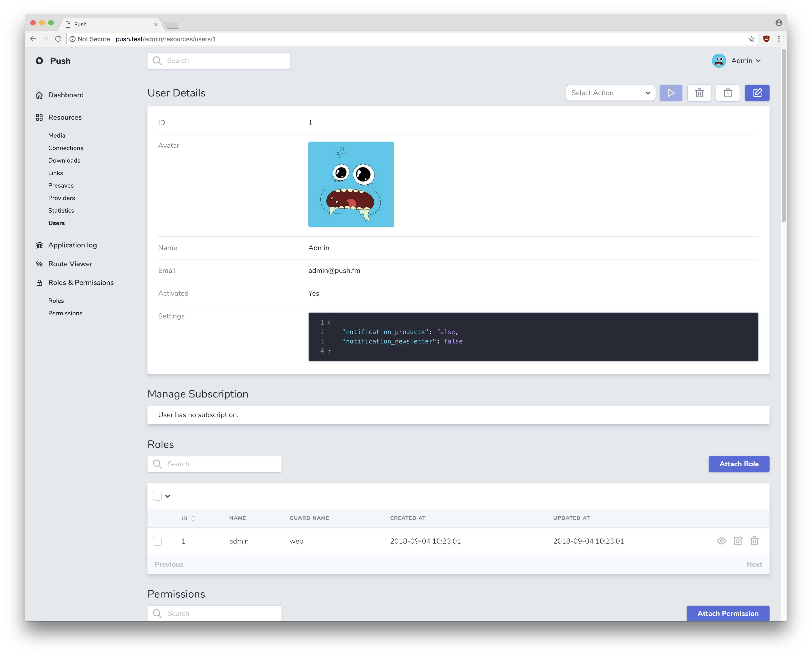The height and width of the screenshot is (657, 812).
Task: Click the site info icon beside Not Secure
Action: pyautogui.click(x=72, y=39)
